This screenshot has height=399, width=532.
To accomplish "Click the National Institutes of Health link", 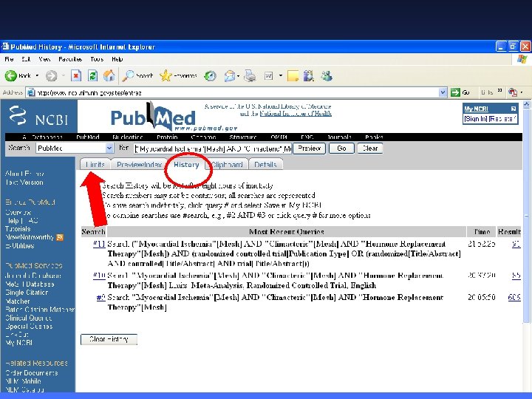I will click(x=296, y=114).
